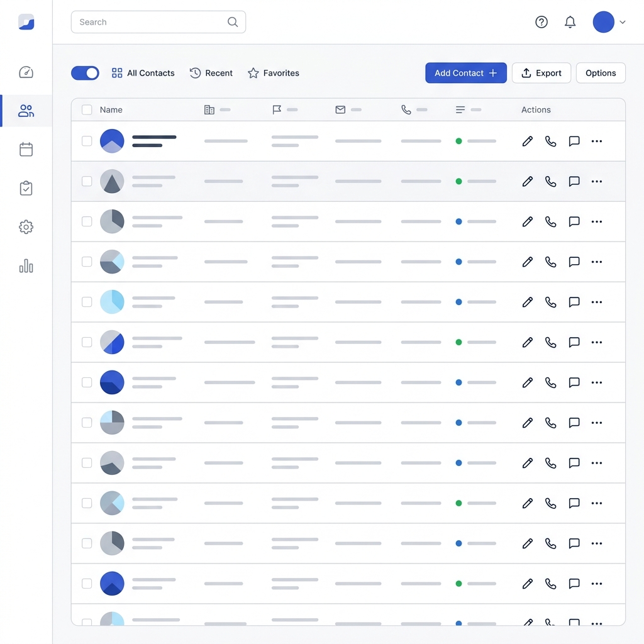The image size is (644, 644).
Task: Tick checkbox beside the gray mountain avatar
Action: coord(87,463)
